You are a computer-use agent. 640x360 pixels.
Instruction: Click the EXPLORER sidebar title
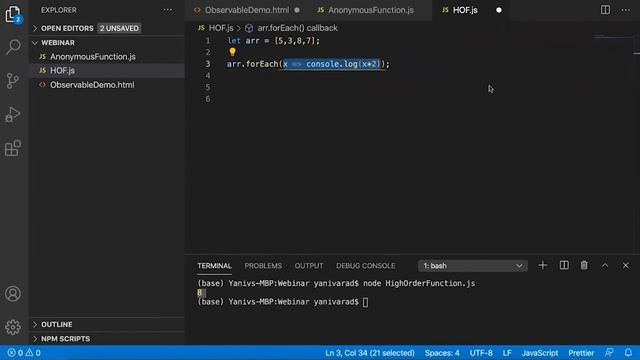[x=59, y=10]
